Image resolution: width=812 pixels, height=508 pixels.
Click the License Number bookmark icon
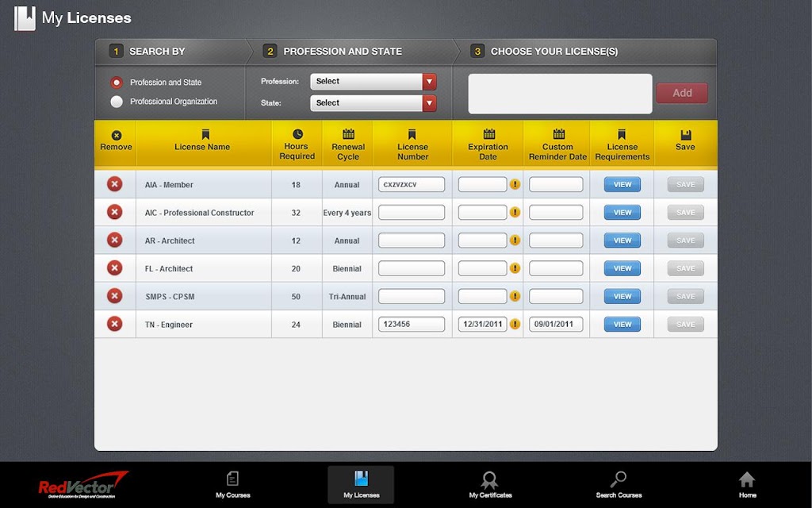coord(412,135)
